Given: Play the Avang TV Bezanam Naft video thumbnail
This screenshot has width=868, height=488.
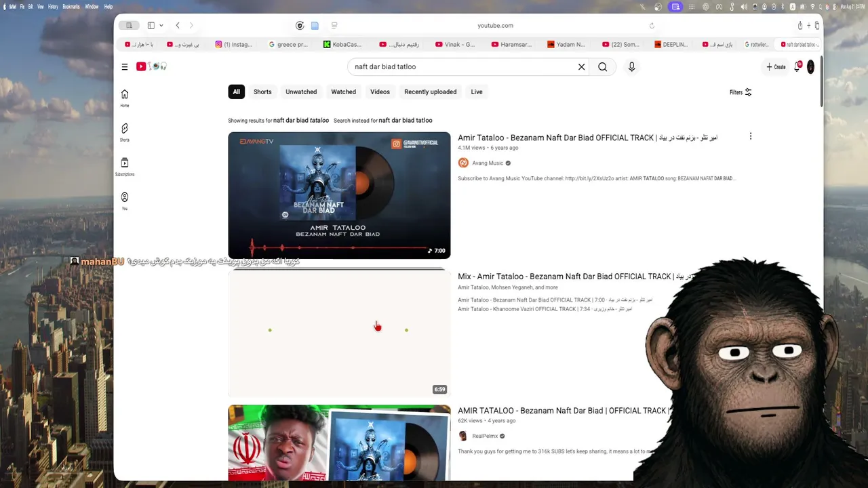Looking at the screenshot, I should pos(339,195).
